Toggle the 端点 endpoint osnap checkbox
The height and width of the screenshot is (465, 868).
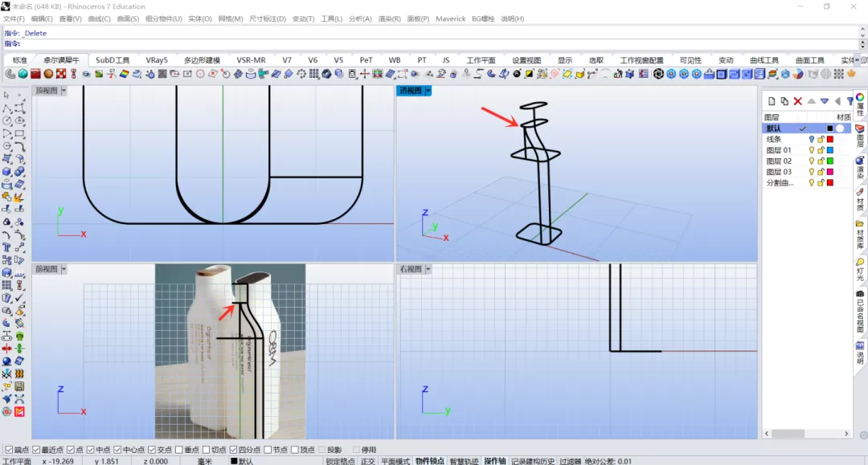click(9, 450)
